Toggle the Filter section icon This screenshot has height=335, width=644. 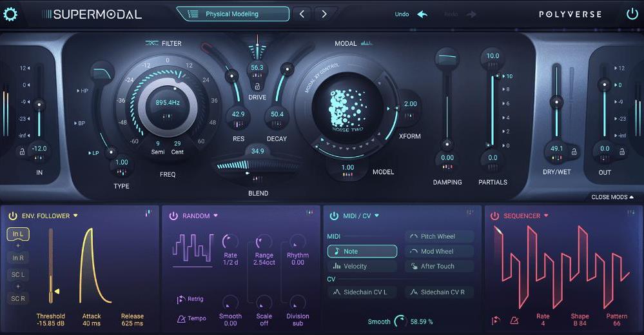[152, 43]
